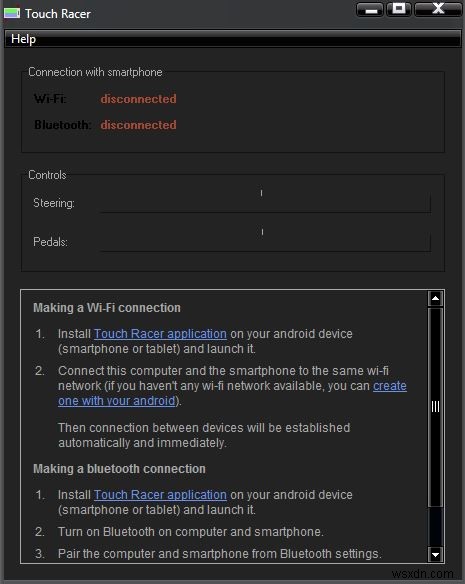
Task: Click the Wi-Fi 'disconnected' status text
Action: (x=138, y=99)
